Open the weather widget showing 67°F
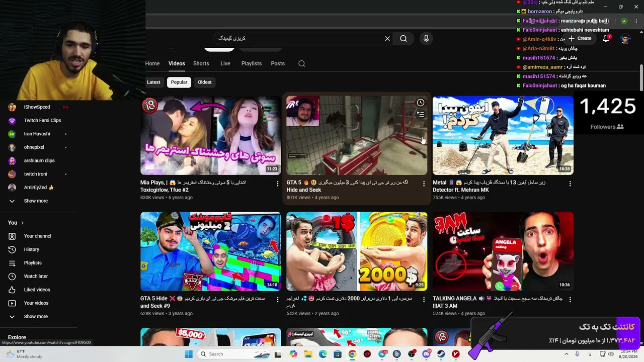 [24, 354]
